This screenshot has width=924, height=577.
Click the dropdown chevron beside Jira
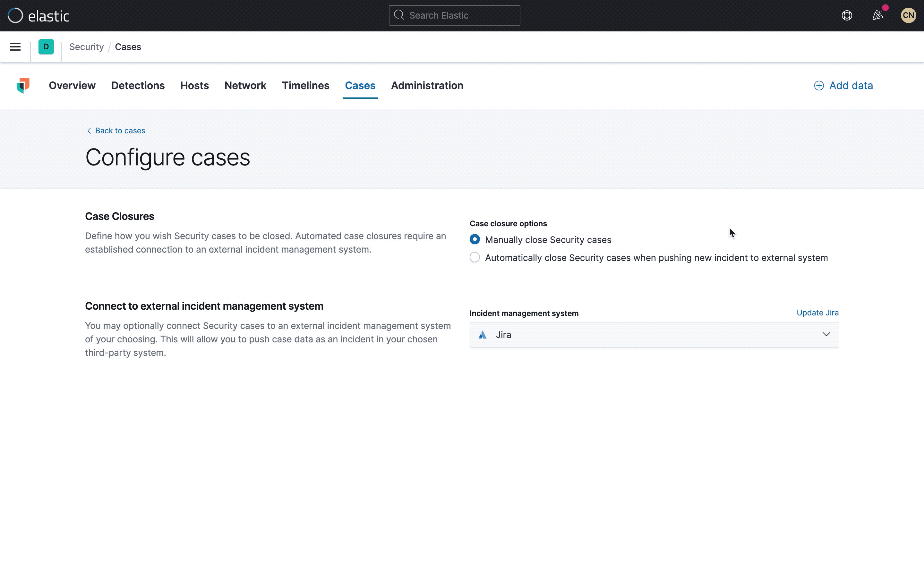826,335
